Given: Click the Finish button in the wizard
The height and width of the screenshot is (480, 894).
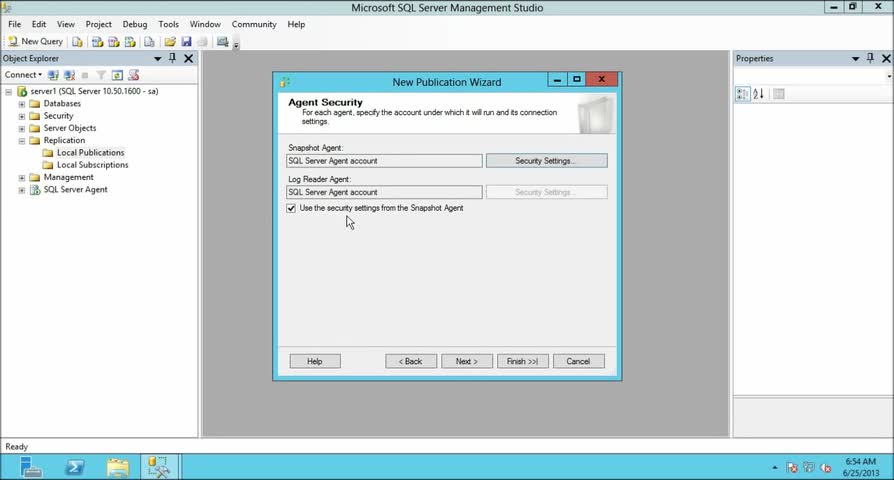Looking at the screenshot, I should coord(522,361).
